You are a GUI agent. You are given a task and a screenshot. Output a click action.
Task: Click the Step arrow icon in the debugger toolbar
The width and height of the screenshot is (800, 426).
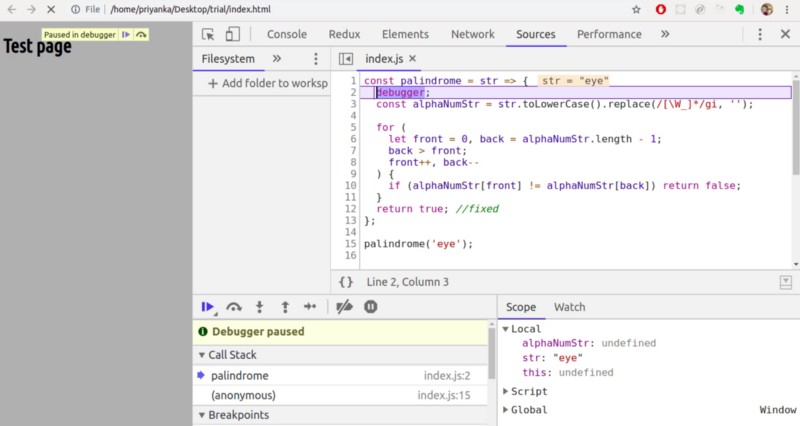coord(310,307)
